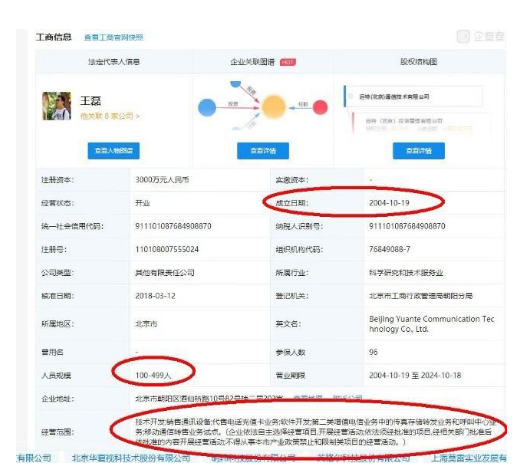Expand the sub-shareholder entry under equity structure
Screen dimensions: 517x474
pos(420,123)
